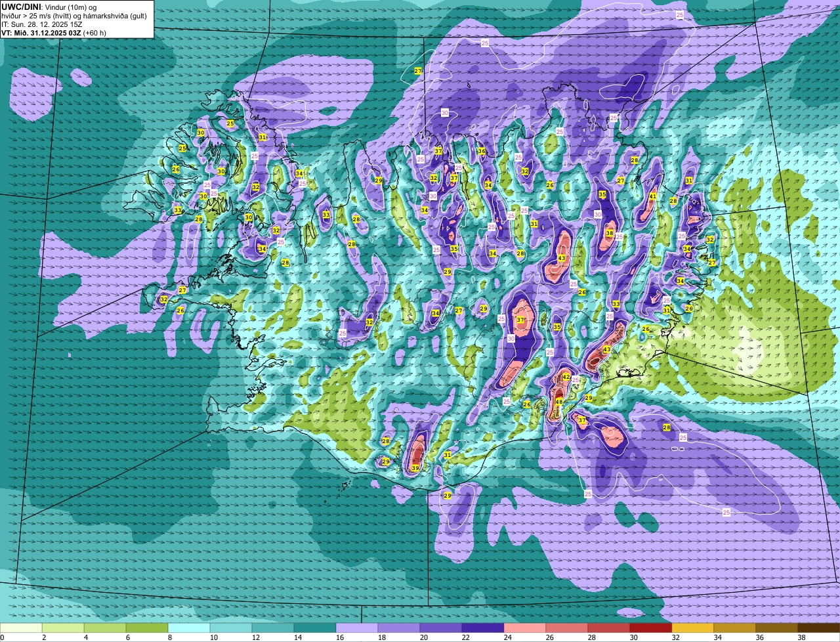Click the yellow max gust label 48
Viewport: 840px width, 642px height.
(559, 402)
